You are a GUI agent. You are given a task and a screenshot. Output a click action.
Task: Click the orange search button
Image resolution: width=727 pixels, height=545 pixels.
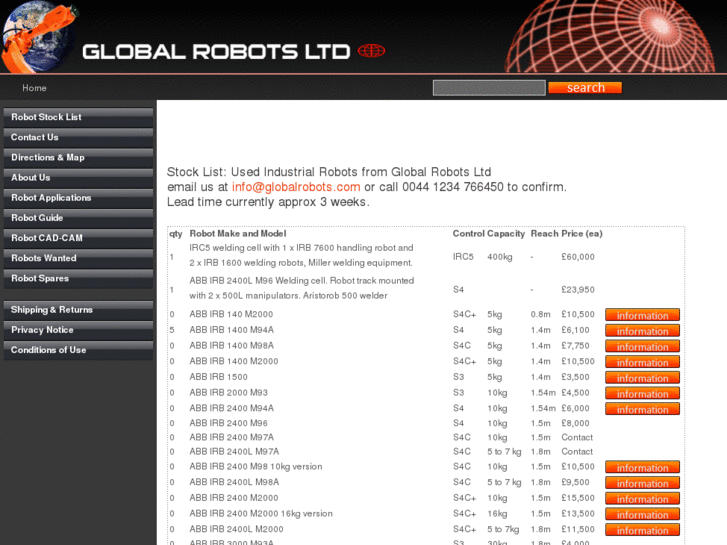pyautogui.click(x=585, y=88)
